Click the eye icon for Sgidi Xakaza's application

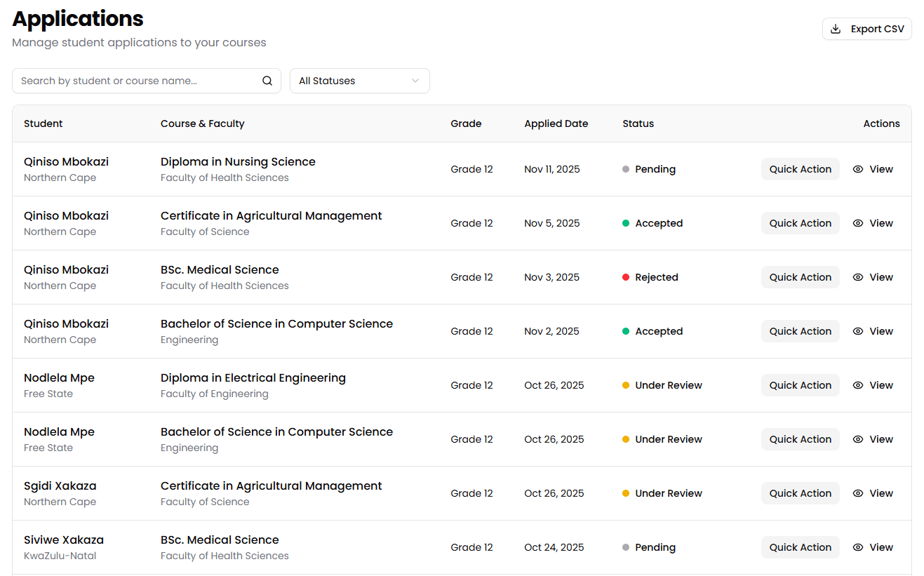coord(857,493)
